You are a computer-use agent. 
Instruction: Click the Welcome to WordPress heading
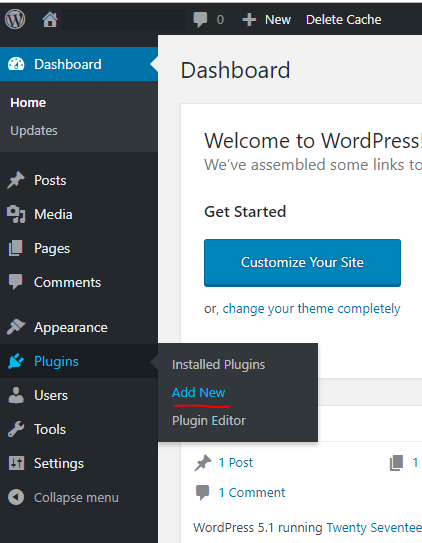point(313,141)
